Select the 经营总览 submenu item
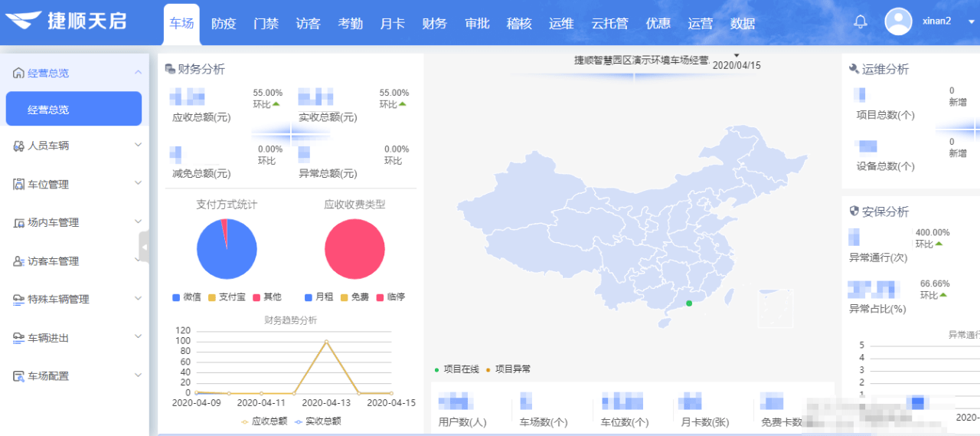Image resolution: width=980 pixels, height=436 pixels. (73, 109)
